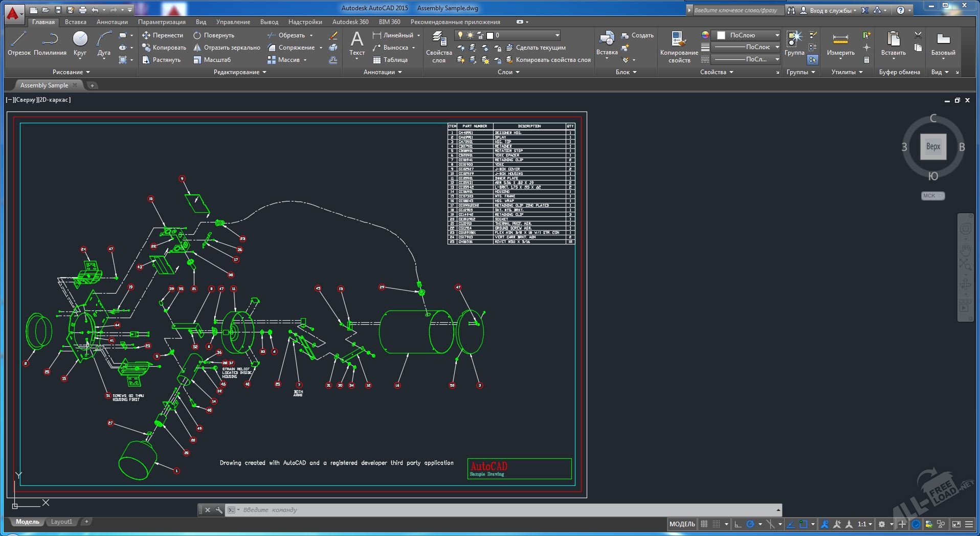Click the Копирование свойств match properties icon
Image resolution: width=980 pixels, height=536 pixels.
coord(679,46)
